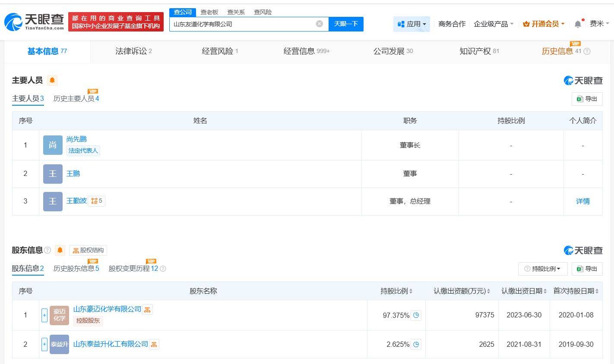Viewport: 614px width, 364px height.
Task: Switch to the 法律诉讼 tab
Action: pos(133,51)
